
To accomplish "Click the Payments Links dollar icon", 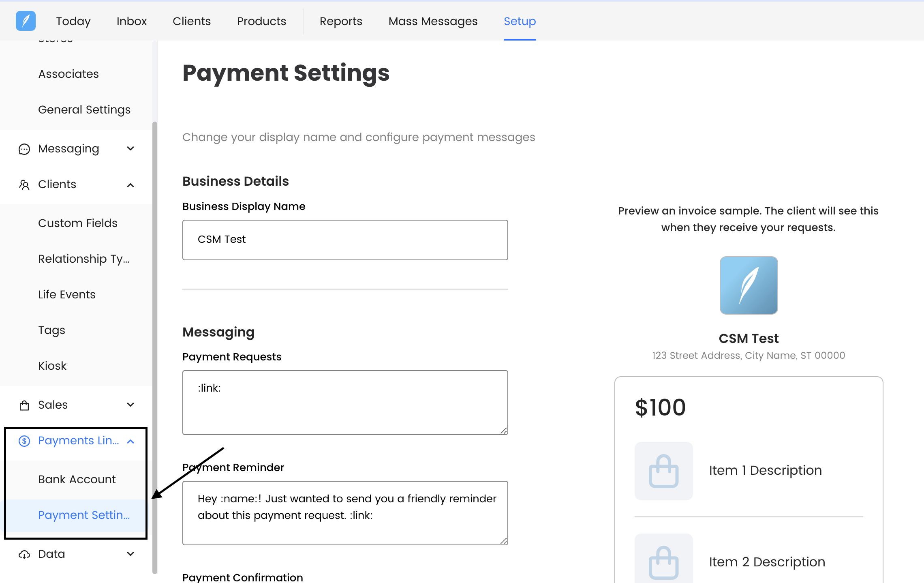I will pos(24,441).
